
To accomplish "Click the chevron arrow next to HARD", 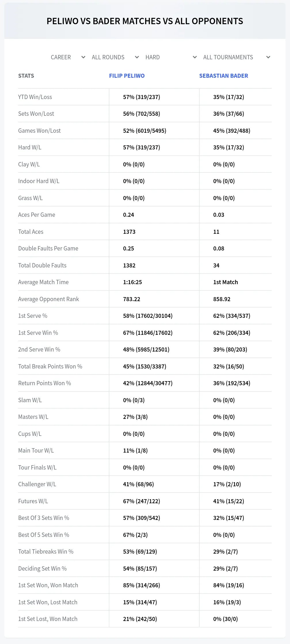I will point(195,57).
